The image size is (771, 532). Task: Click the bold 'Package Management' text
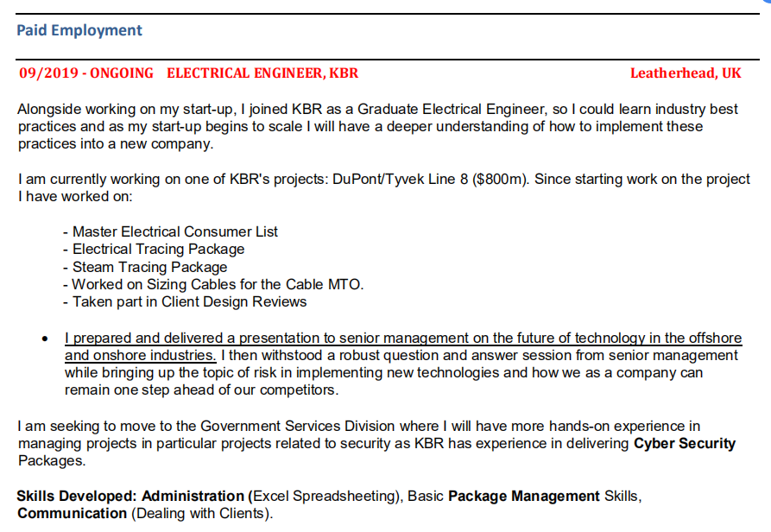[x=523, y=497]
